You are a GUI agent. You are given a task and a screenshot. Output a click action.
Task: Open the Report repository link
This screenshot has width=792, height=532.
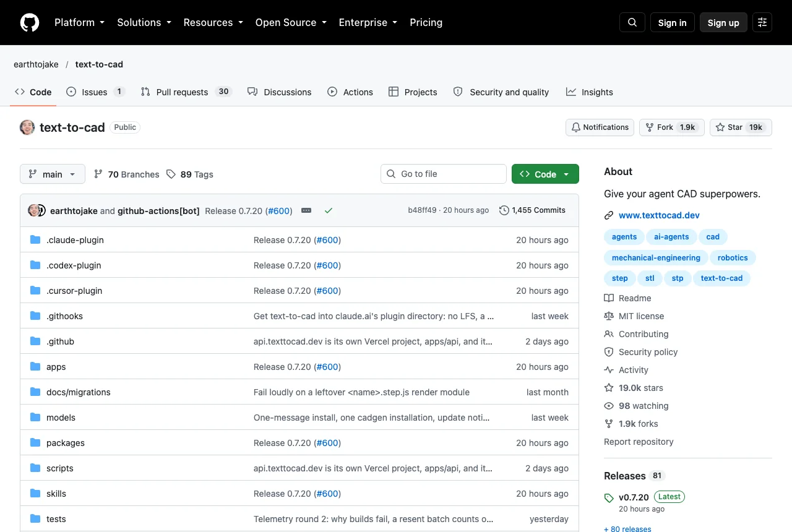(639, 442)
